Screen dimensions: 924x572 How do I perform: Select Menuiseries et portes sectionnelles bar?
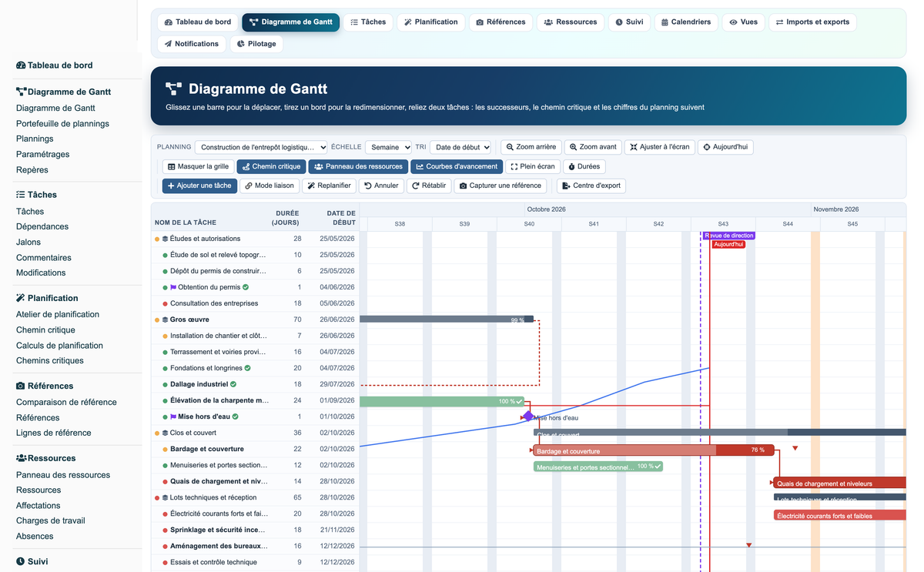(598, 467)
